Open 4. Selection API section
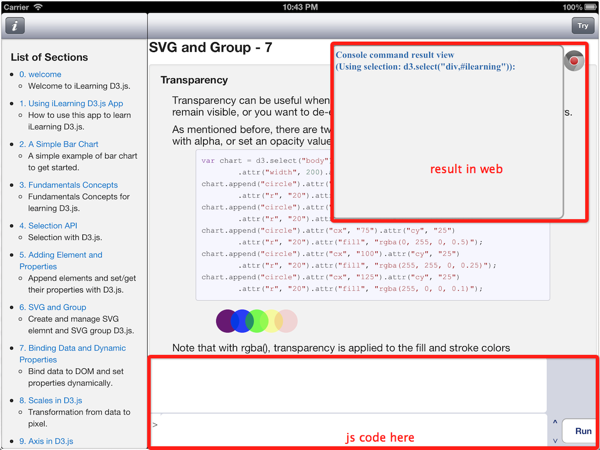The image size is (600, 450). (48, 226)
